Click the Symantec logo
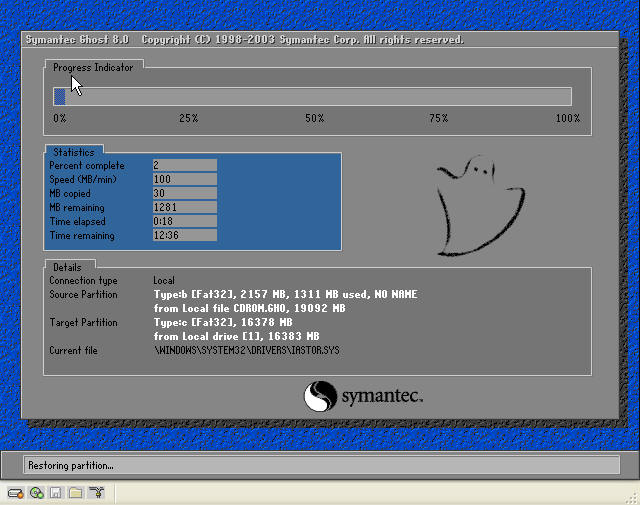Viewport: 640px width, 505px height. click(363, 396)
